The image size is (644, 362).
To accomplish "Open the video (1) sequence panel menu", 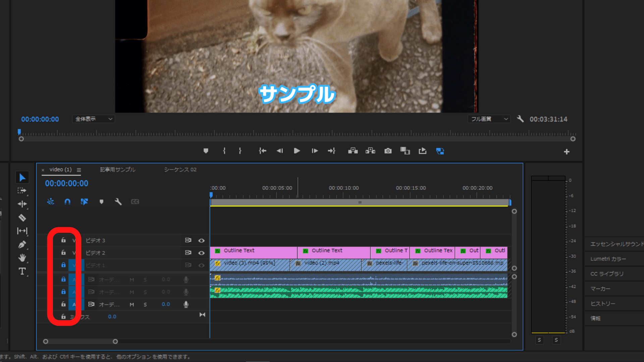I will 79,170.
